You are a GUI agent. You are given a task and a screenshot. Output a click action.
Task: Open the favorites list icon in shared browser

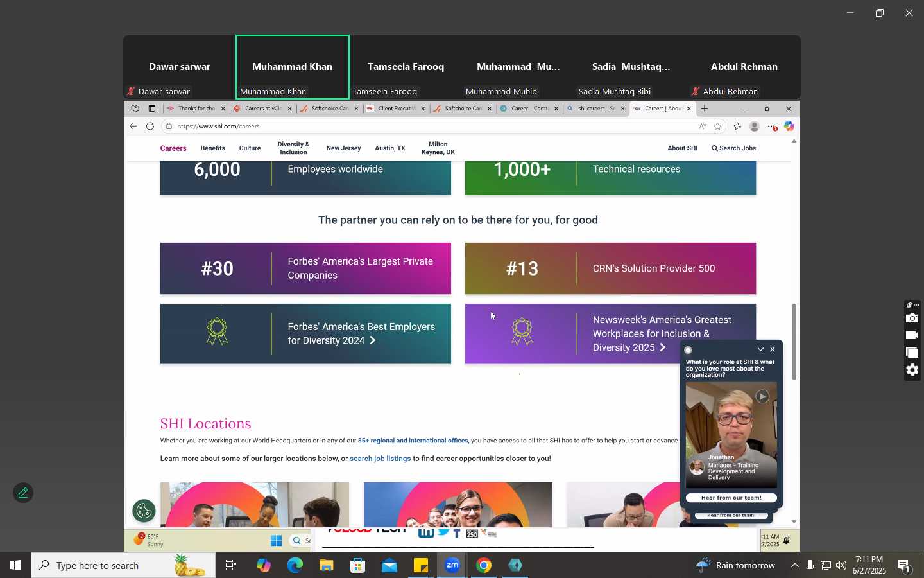click(737, 127)
